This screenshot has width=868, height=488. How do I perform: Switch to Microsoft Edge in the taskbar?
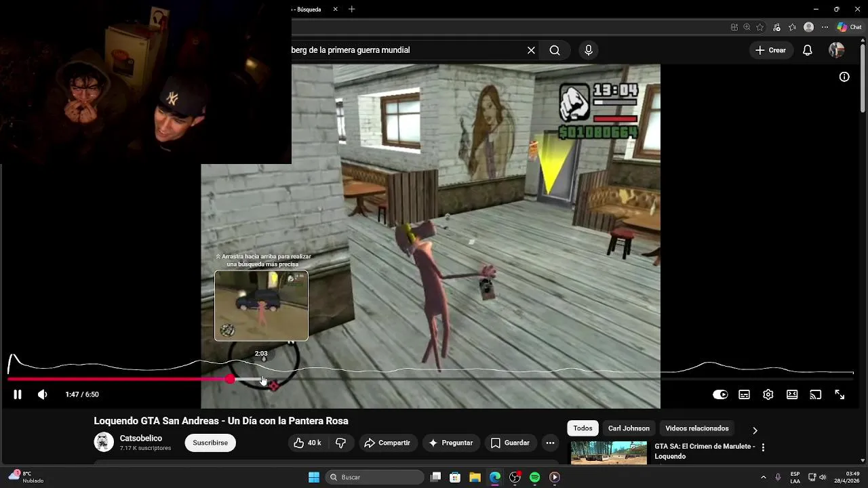tap(495, 477)
